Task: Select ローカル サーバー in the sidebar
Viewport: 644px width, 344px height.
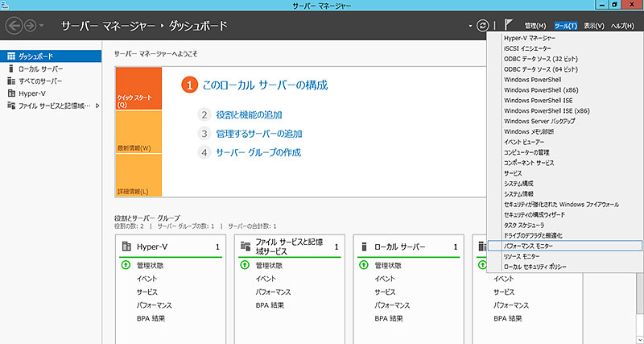Action: [40, 68]
